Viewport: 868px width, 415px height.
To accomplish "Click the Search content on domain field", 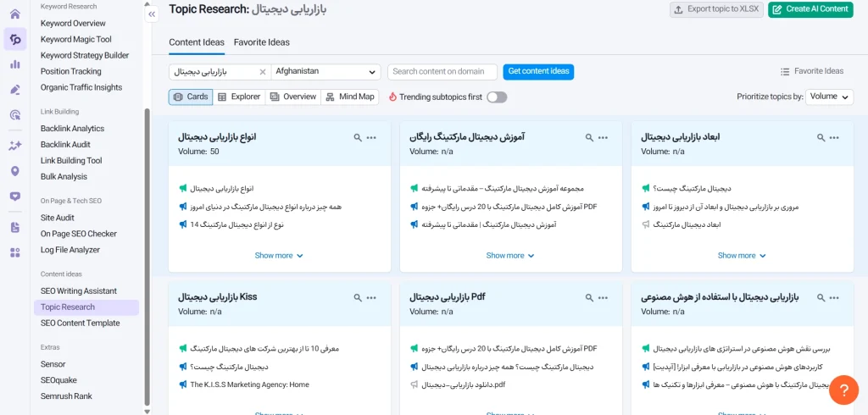I will 442,72.
